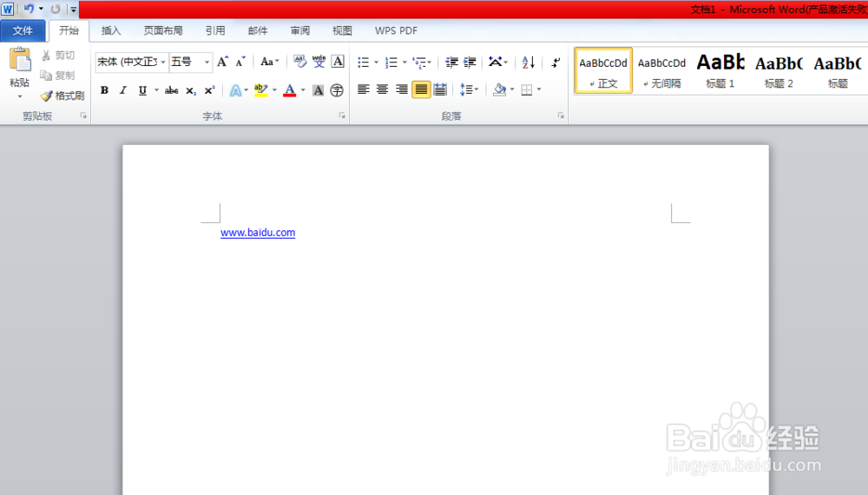The width and height of the screenshot is (868, 495).
Task: Click the Asian Layout icon
Action: [x=496, y=62]
